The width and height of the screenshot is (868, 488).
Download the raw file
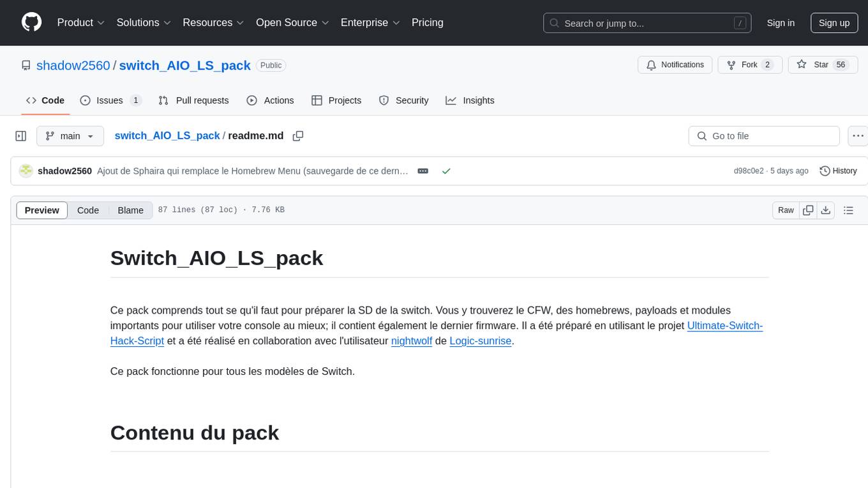[x=825, y=210]
